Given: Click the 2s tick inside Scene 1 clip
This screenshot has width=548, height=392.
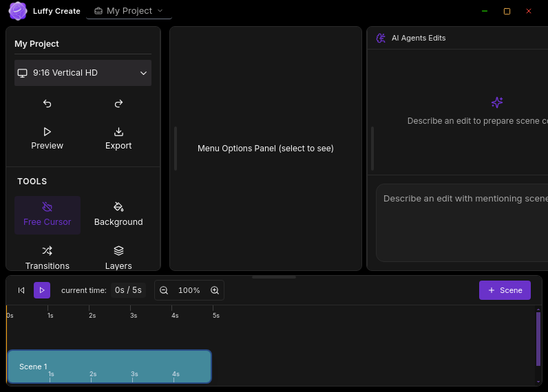Looking at the screenshot, I should 93,375.
